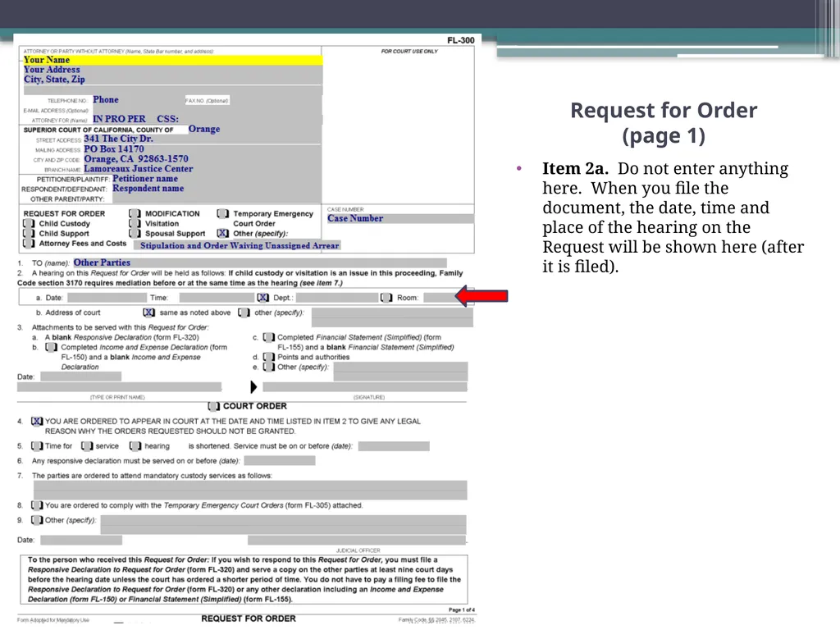This screenshot has width=840, height=630.
Task: Click the signature line field
Action: pyautogui.click(x=365, y=387)
